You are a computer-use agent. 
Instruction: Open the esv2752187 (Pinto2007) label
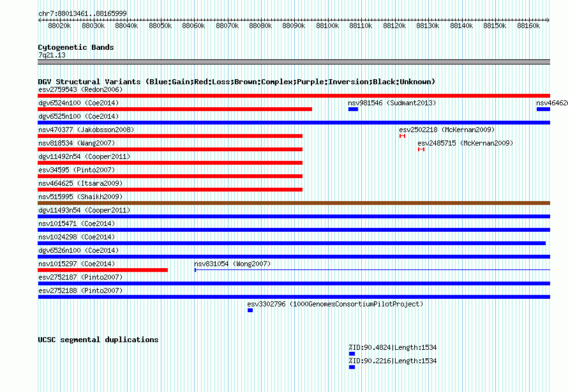(x=80, y=277)
